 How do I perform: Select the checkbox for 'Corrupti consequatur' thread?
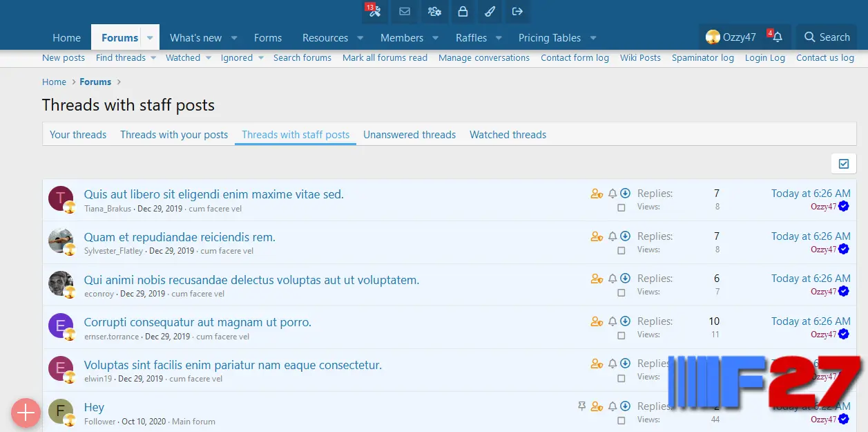coord(621,335)
